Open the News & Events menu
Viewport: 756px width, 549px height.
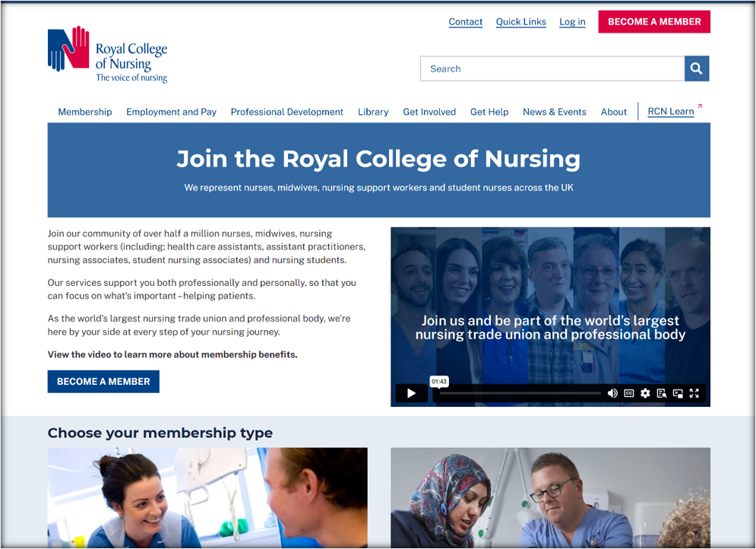[555, 112]
